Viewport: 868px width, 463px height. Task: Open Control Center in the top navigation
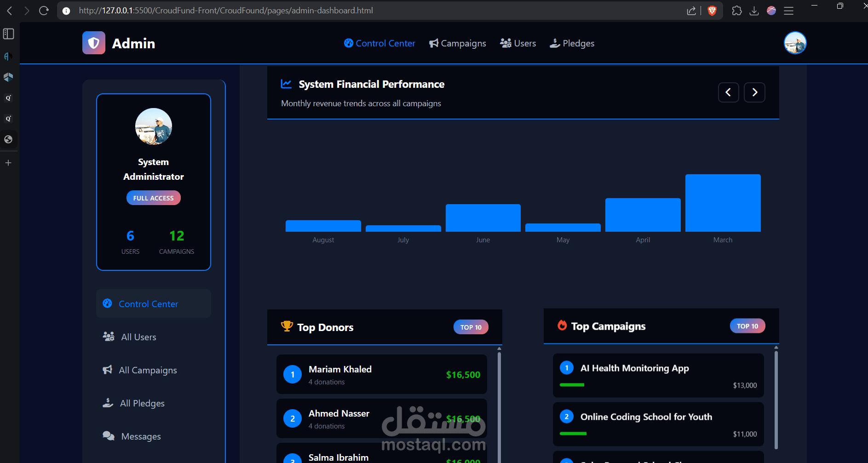pos(379,43)
